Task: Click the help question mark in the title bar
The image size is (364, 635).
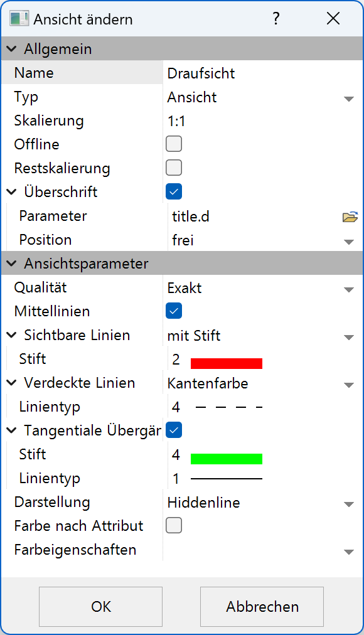Action: (x=276, y=19)
